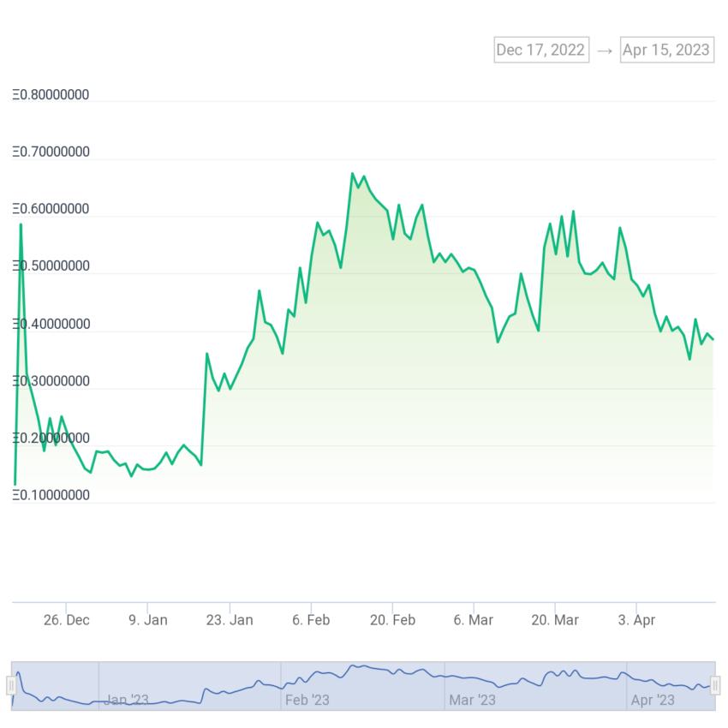Click the 9. Jan x-axis label
The image size is (728, 728).
148,620
